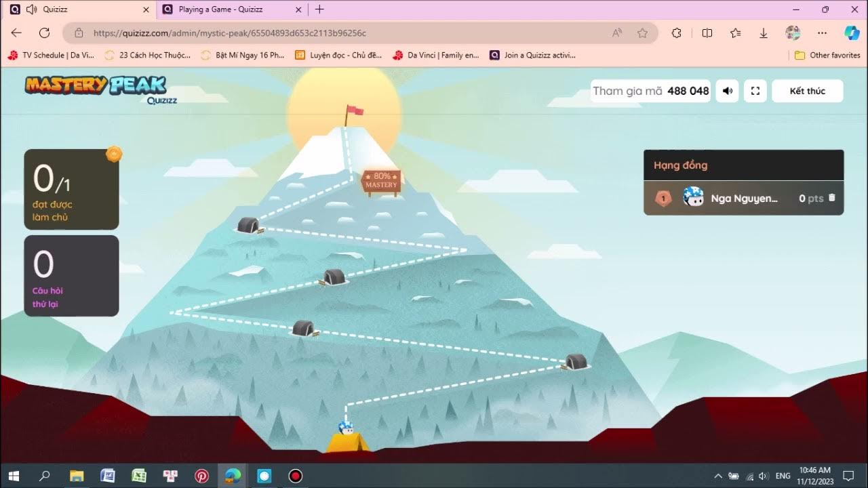Toggle split screen view in browser
868x488 pixels.
[707, 33]
